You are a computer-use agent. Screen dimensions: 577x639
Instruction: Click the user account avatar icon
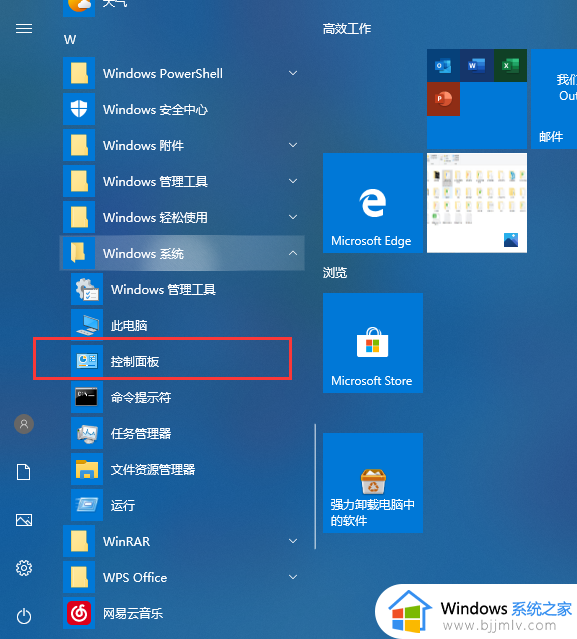pos(24,424)
